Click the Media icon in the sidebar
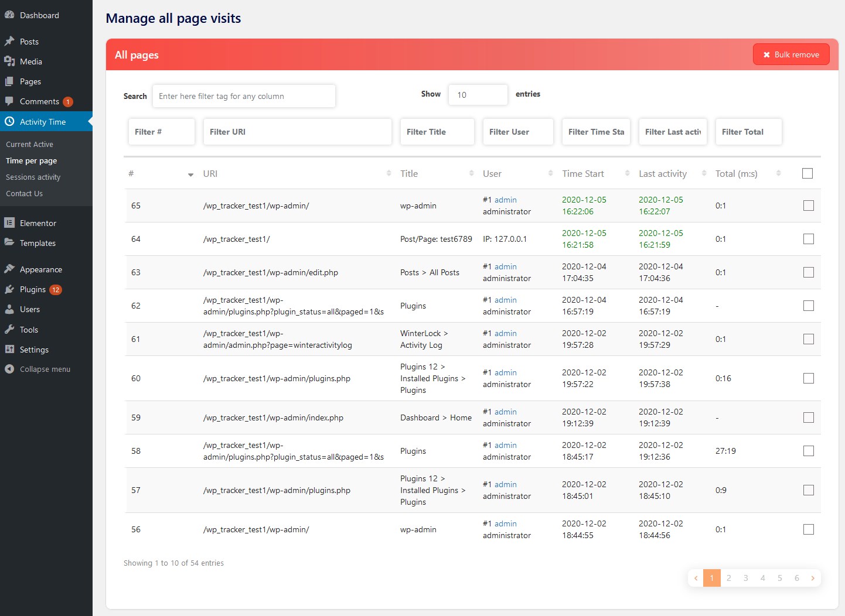 coord(9,61)
